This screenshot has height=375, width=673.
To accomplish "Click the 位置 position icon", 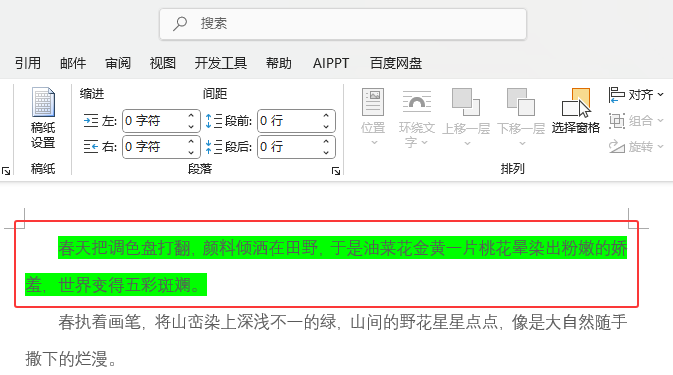I will (373, 102).
